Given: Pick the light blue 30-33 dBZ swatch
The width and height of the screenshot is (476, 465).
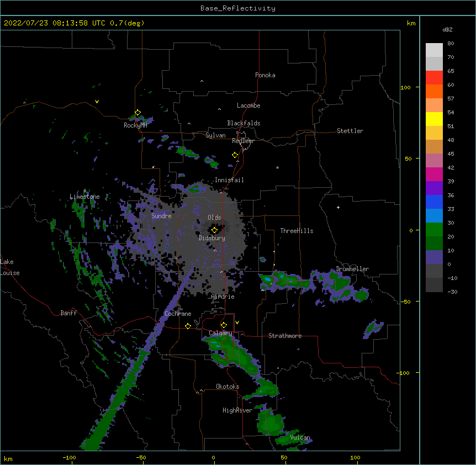Looking at the screenshot, I should (x=434, y=215).
